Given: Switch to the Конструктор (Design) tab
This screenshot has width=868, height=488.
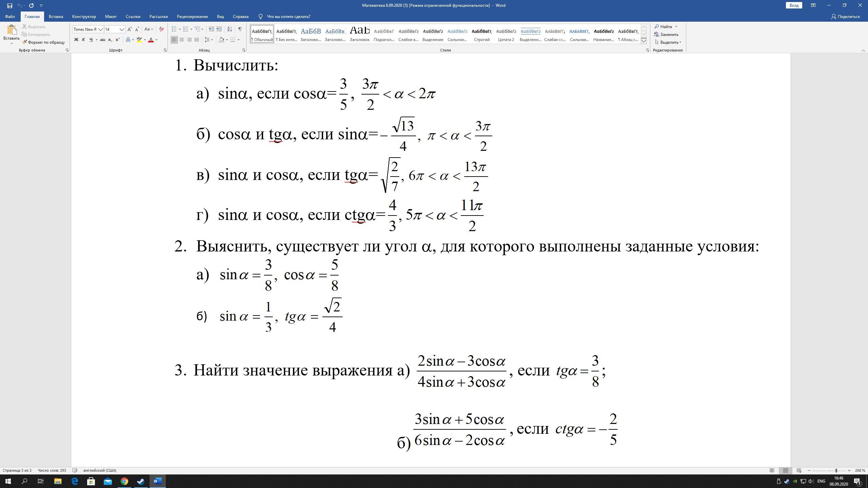Looking at the screenshot, I should coord(84,16).
